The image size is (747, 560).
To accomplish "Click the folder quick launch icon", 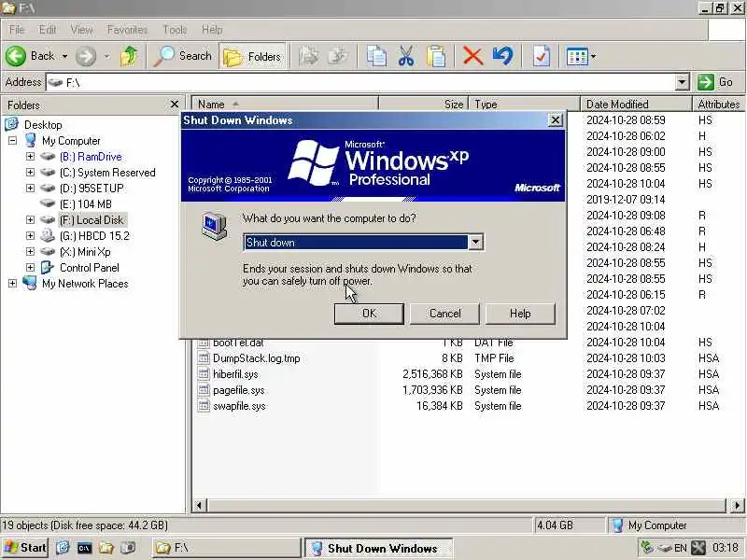I will tap(106, 548).
